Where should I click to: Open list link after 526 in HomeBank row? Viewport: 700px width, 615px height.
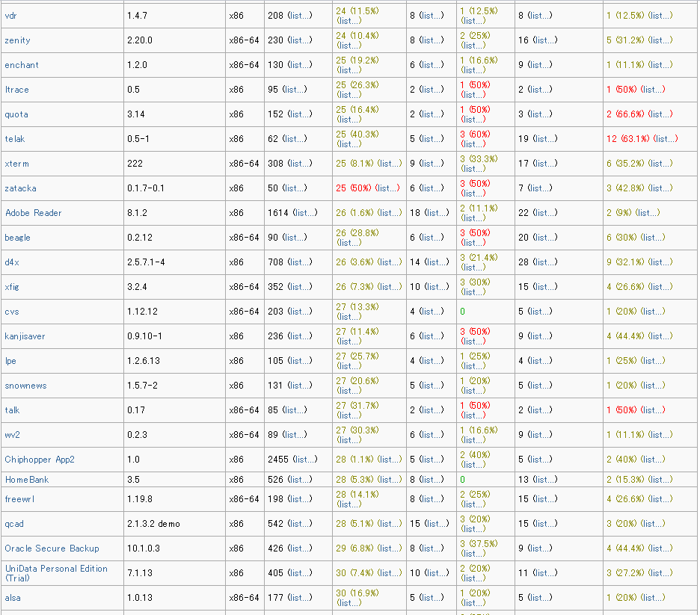tap(300, 480)
